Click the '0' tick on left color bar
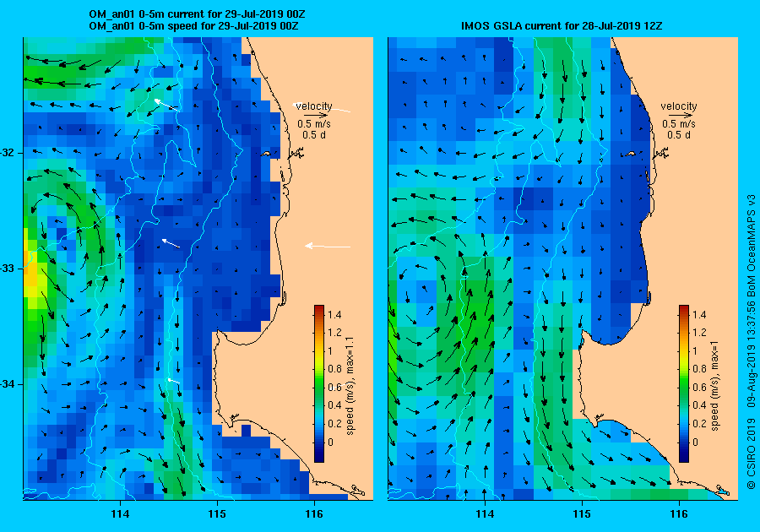 pyautogui.click(x=330, y=442)
